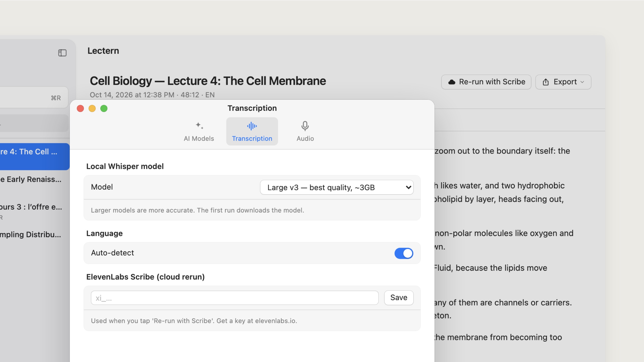
Task: Minimize the Transcription settings window
Action: click(92, 108)
